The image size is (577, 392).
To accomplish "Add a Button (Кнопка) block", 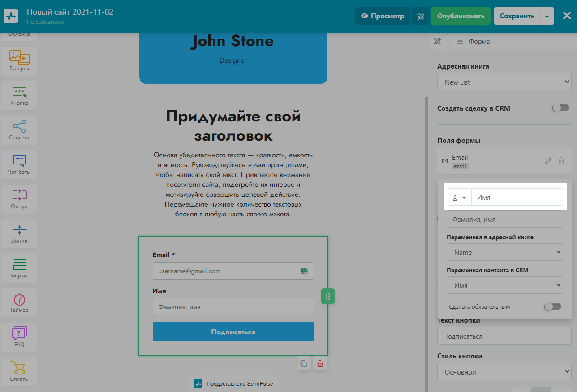I will click(x=19, y=95).
